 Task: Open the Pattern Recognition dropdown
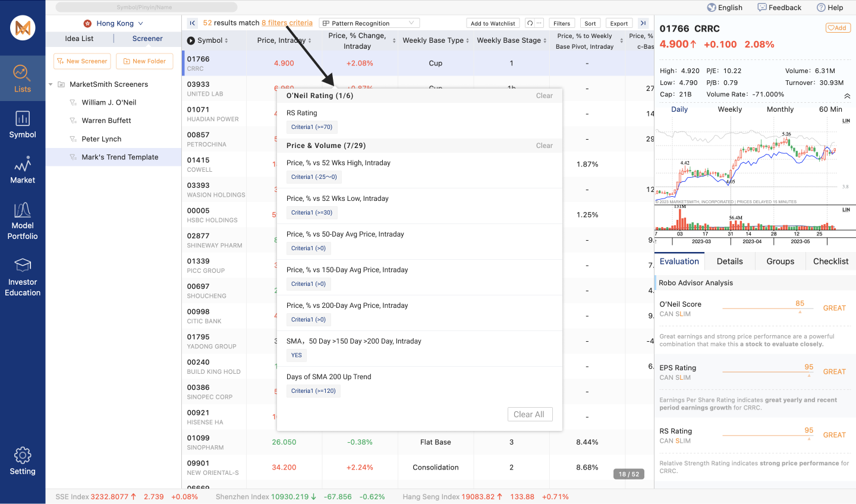tap(369, 23)
